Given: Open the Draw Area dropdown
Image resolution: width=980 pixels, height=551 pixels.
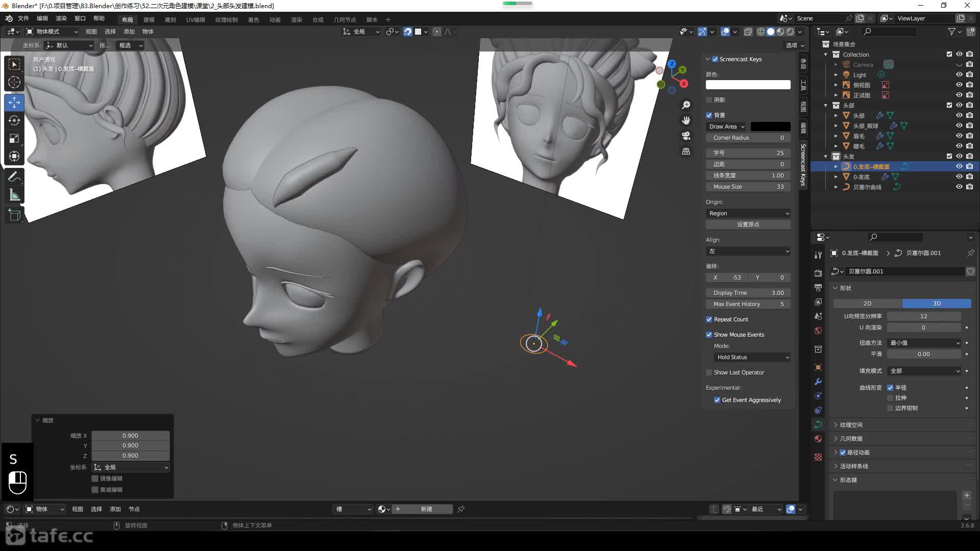Looking at the screenshot, I should point(727,127).
